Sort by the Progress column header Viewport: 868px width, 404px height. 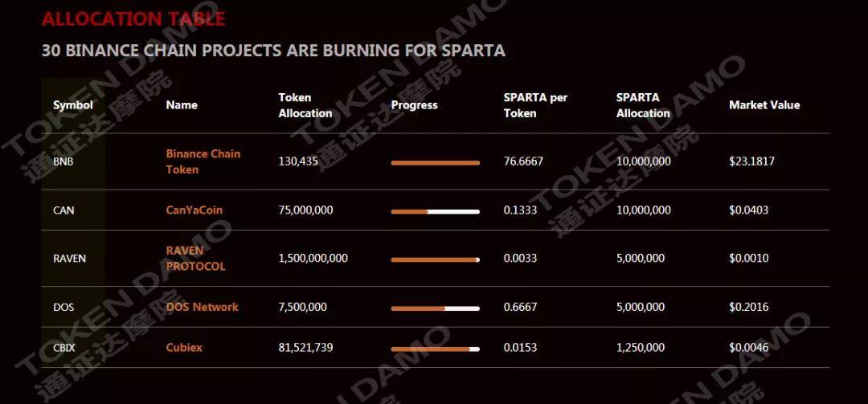point(414,105)
